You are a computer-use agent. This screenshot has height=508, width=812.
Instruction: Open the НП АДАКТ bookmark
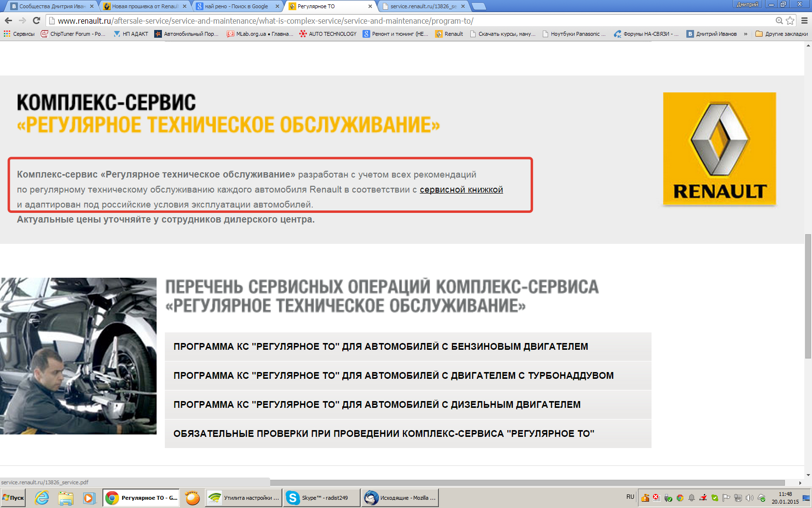point(131,34)
